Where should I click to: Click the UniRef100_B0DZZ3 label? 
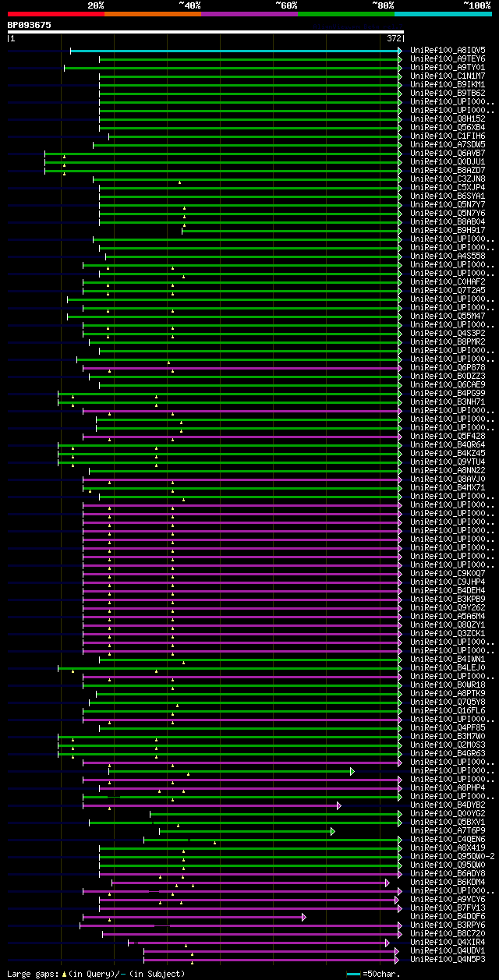pyautogui.click(x=448, y=376)
